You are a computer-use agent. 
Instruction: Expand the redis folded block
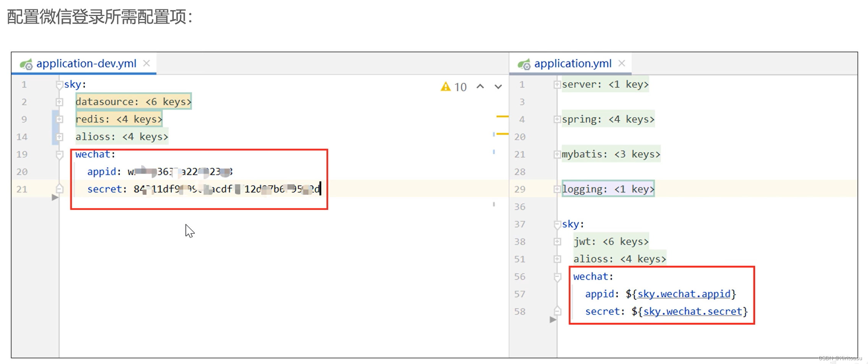(x=59, y=119)
